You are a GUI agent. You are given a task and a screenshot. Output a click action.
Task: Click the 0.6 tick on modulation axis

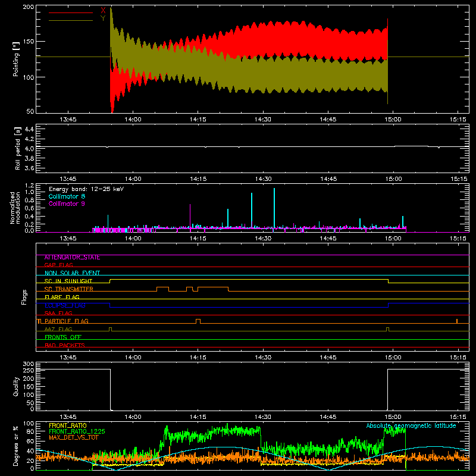[x=29, y=208]
